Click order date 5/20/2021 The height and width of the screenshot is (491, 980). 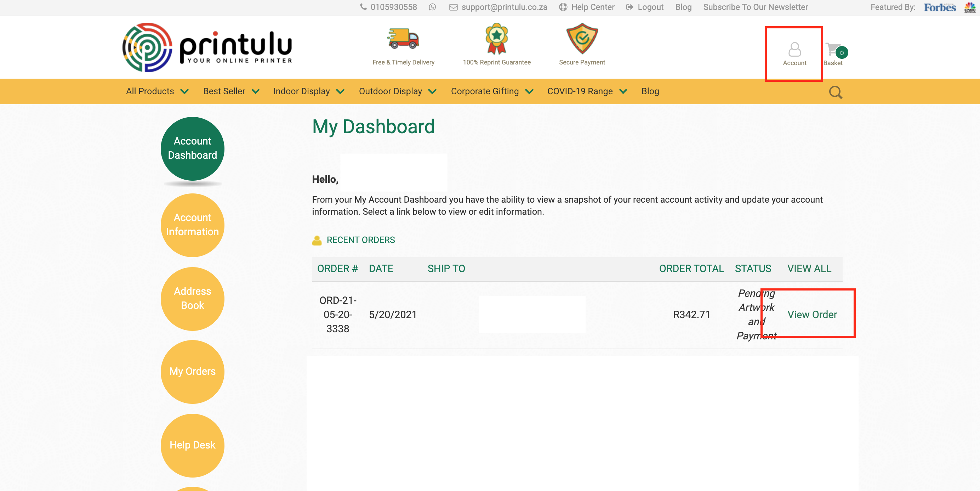[393, 314]
